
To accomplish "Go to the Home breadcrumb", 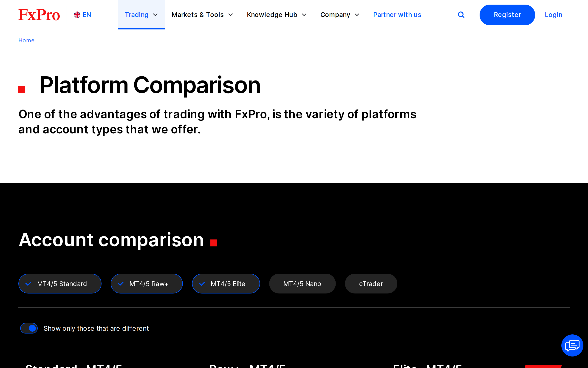I will coord(26,40).
